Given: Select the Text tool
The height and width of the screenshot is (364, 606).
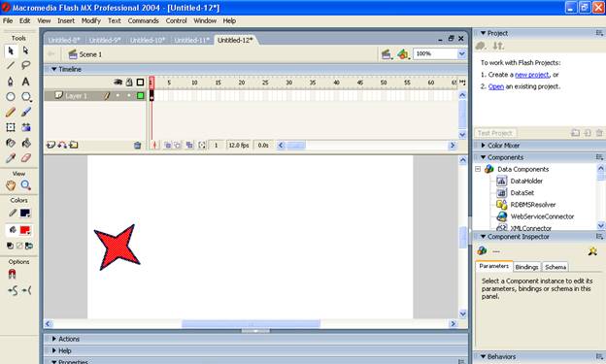Looking at the screenshot, I should [x=25, y=82].
